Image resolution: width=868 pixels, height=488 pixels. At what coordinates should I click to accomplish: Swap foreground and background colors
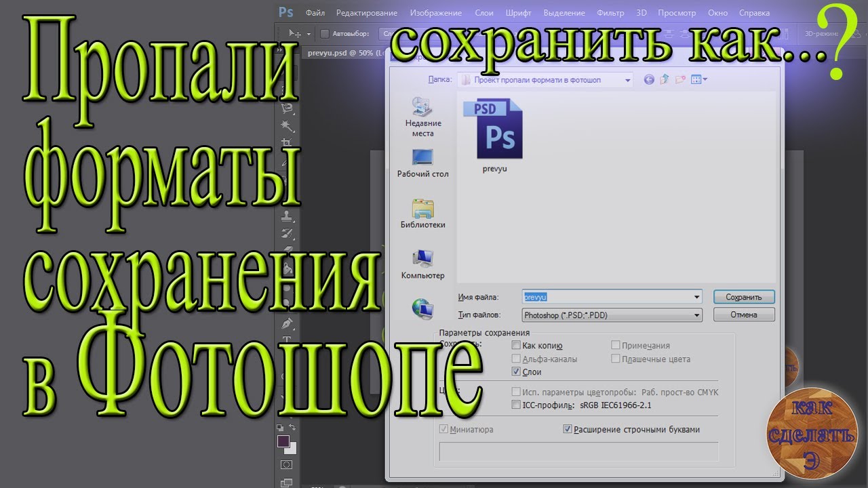pyautogui.click(x=292, y=427)
